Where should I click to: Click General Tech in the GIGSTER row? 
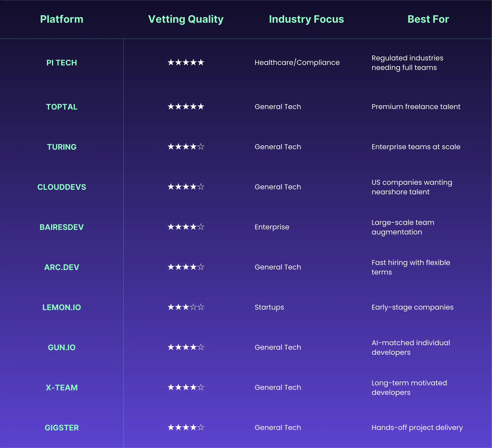[x=278, y=427]
